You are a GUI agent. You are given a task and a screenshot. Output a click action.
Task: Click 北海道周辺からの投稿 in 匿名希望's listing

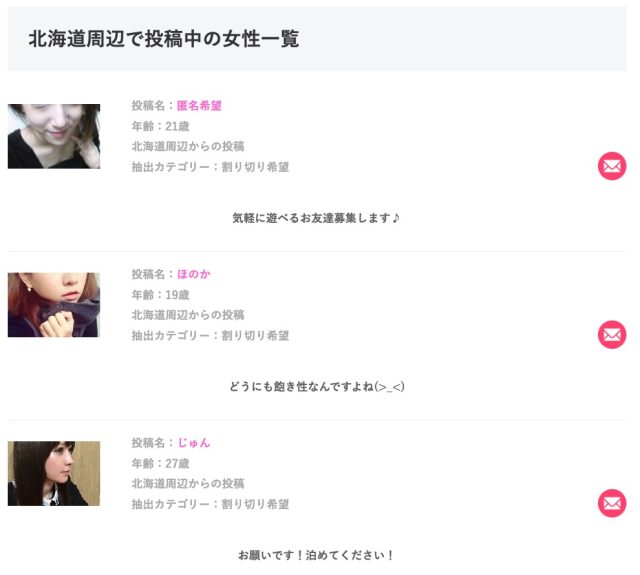188,147
